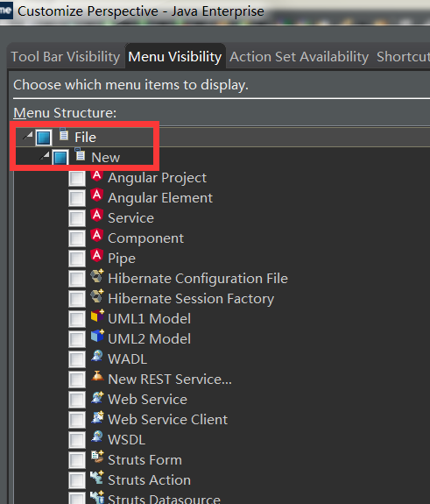Click the Angular Project icon
This screenshot has width=430, height=504.
pyautogui.click(x=97, y=176)
